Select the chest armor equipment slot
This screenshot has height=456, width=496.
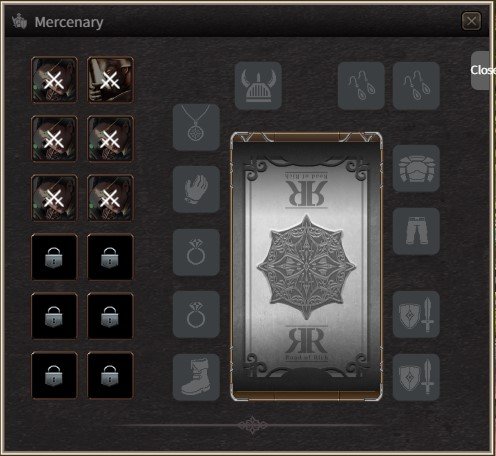(x=416, y=168)
